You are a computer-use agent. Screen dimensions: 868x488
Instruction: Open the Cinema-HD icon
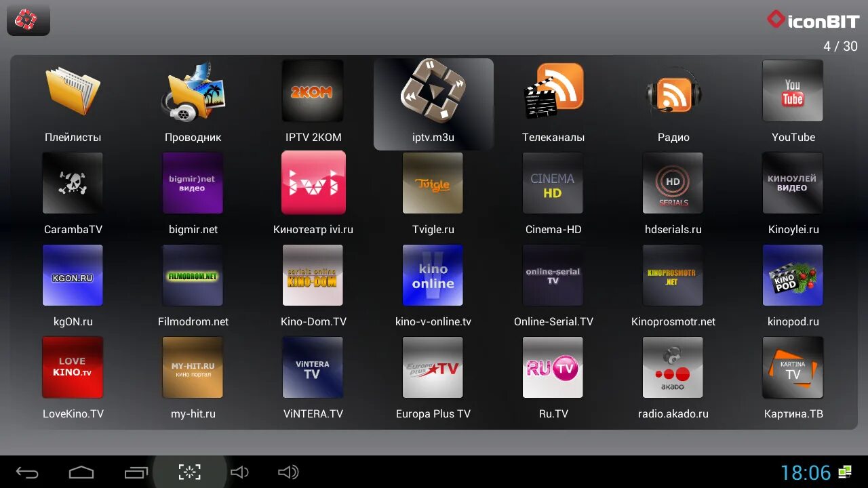[x=553, y=183]
